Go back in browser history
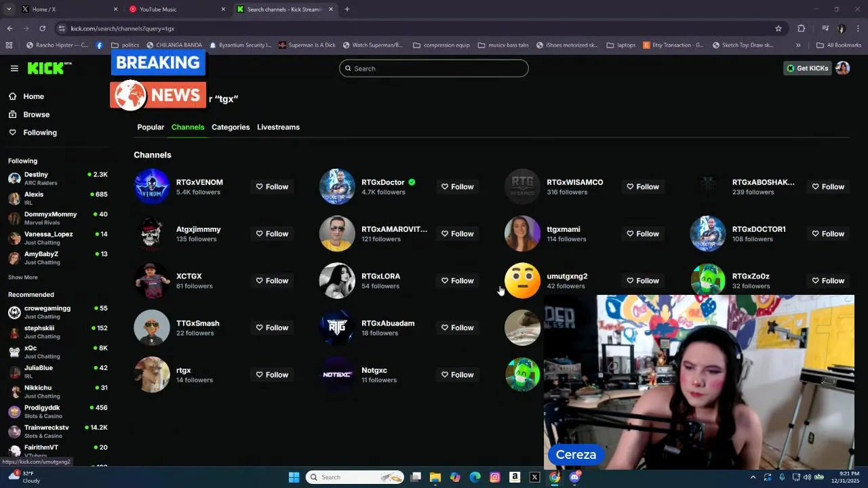The height and width of the screenshot is (488, 868). 9,28
